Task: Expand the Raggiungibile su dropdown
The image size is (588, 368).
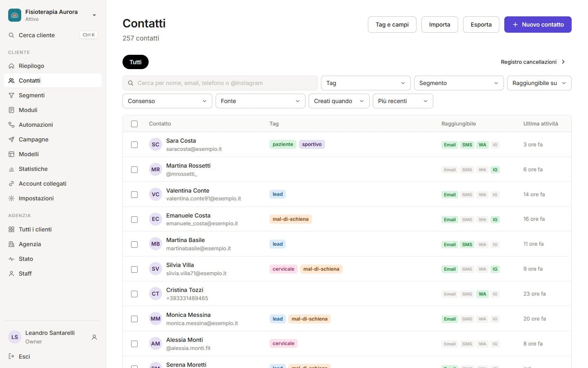Action: (539, 83)
